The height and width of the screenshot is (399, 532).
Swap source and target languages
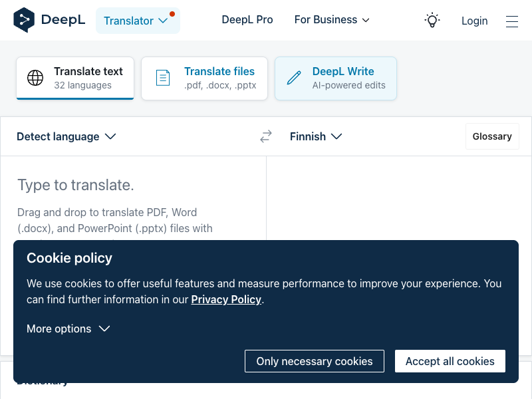coord(266,136)
